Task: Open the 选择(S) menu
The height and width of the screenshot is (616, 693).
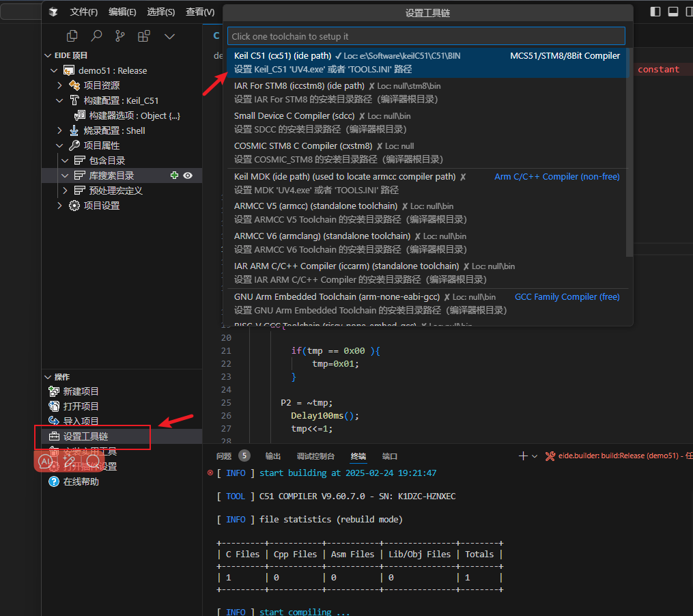Action: click(161, 12)
